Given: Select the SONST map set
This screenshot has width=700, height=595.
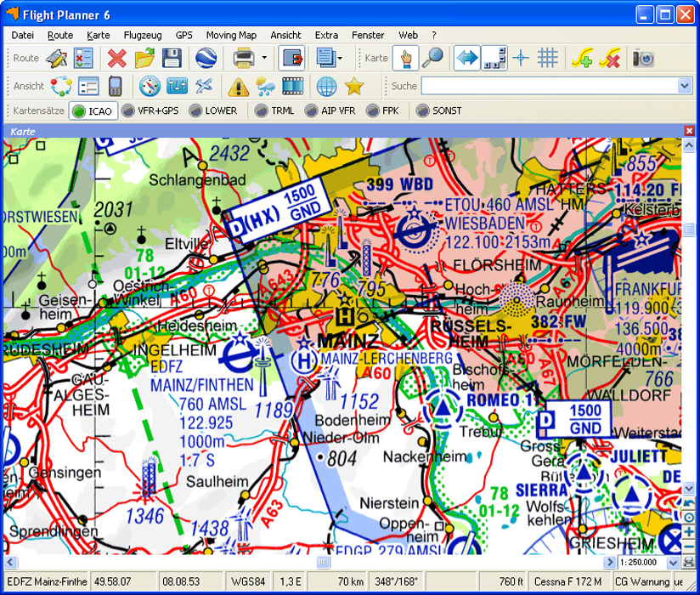Looking at the screenshot, I should coord(439,110).
